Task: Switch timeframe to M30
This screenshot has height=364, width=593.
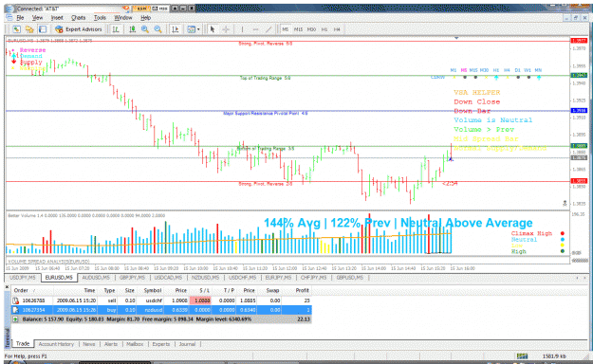Action: [311, 29]
